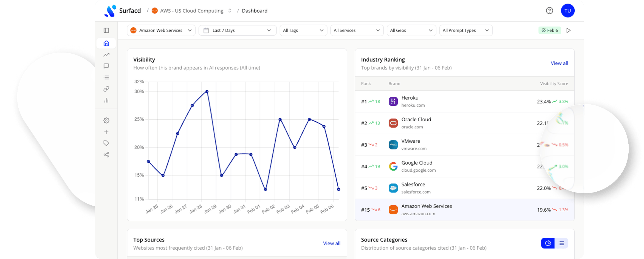This screenshot has width=644, height=259.
Task: Click the help question mark icon
Action: click(x=549, y=11)
